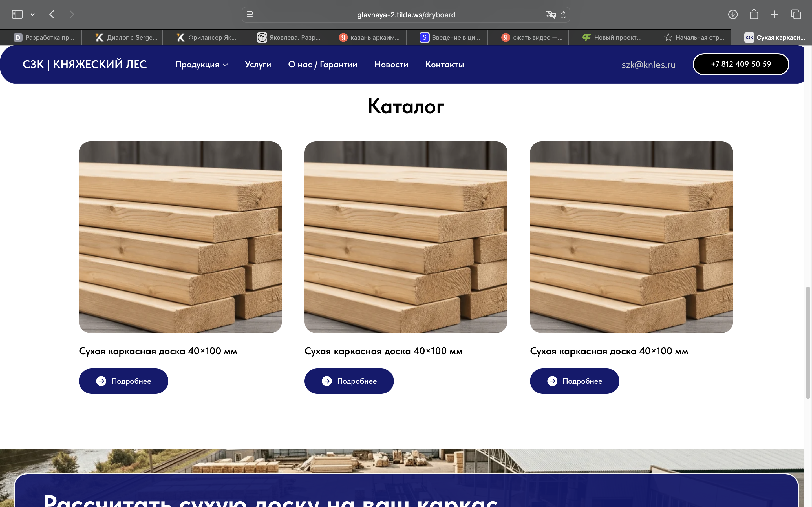812x507 pixels.
Task: Click the +7 812 409 50 59 button
Action: pos(741,64)
